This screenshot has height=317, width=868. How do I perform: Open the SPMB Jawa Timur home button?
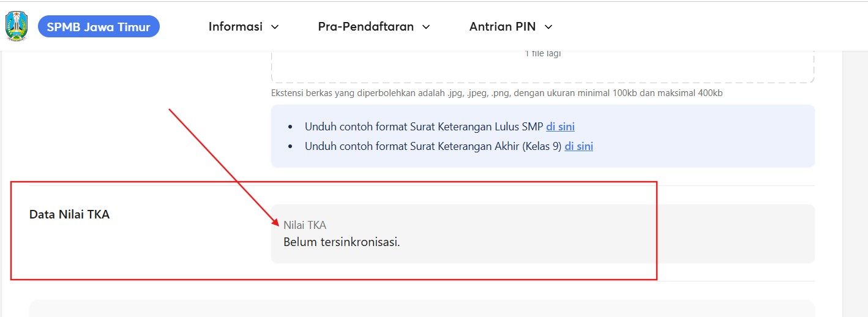pyautogui.click(x=99, y=27)
